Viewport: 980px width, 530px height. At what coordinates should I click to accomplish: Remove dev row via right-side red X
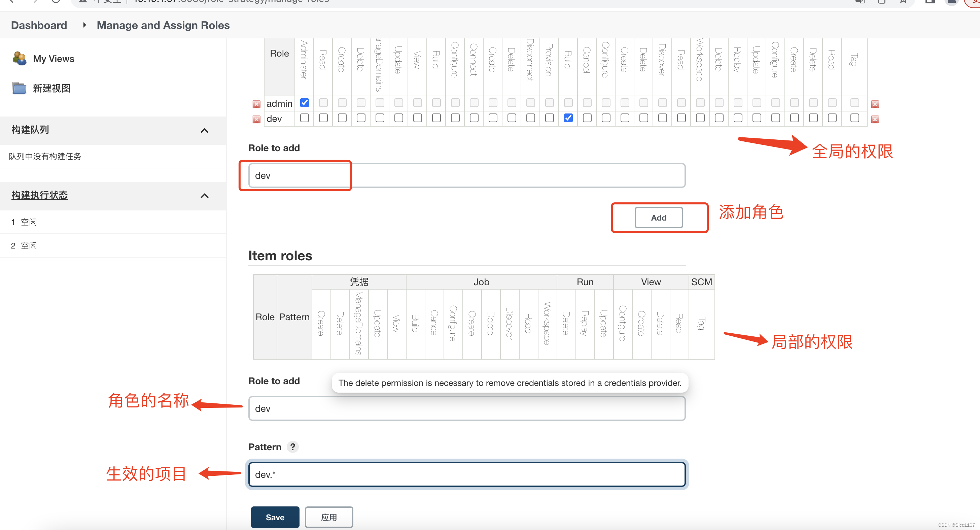point(875,119)
